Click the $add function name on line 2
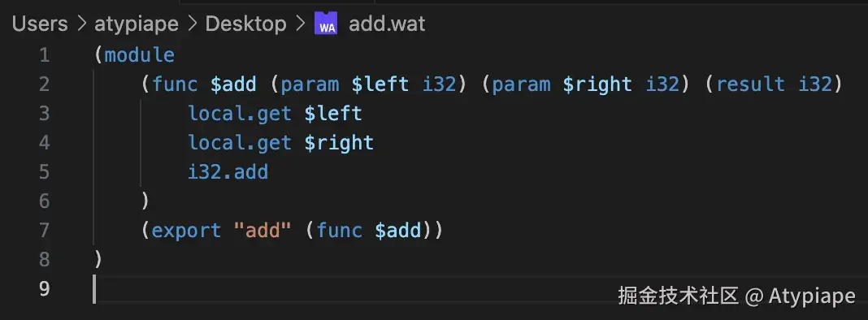The image size is (868, 320). [233, 84]
